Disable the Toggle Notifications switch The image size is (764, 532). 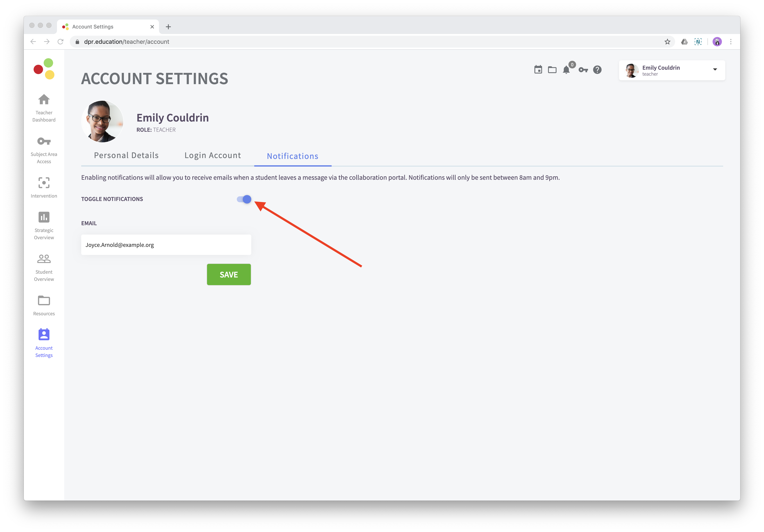pos(244,199)
